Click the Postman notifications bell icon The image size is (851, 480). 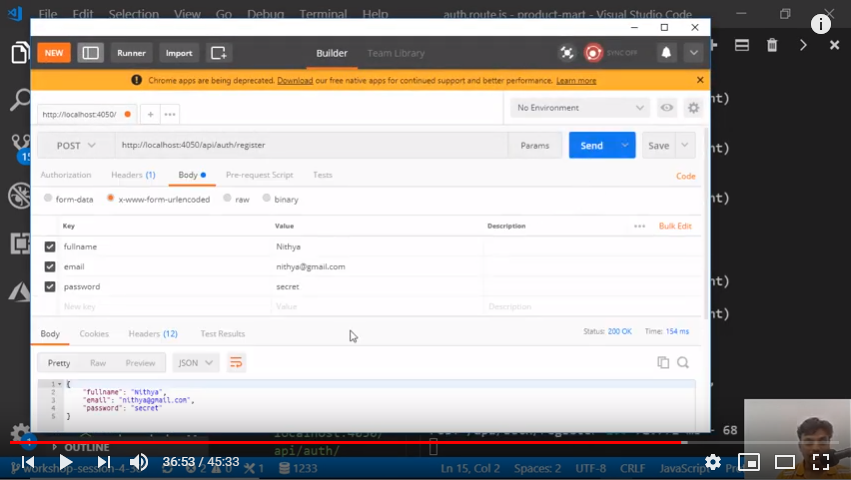(666, 53)
